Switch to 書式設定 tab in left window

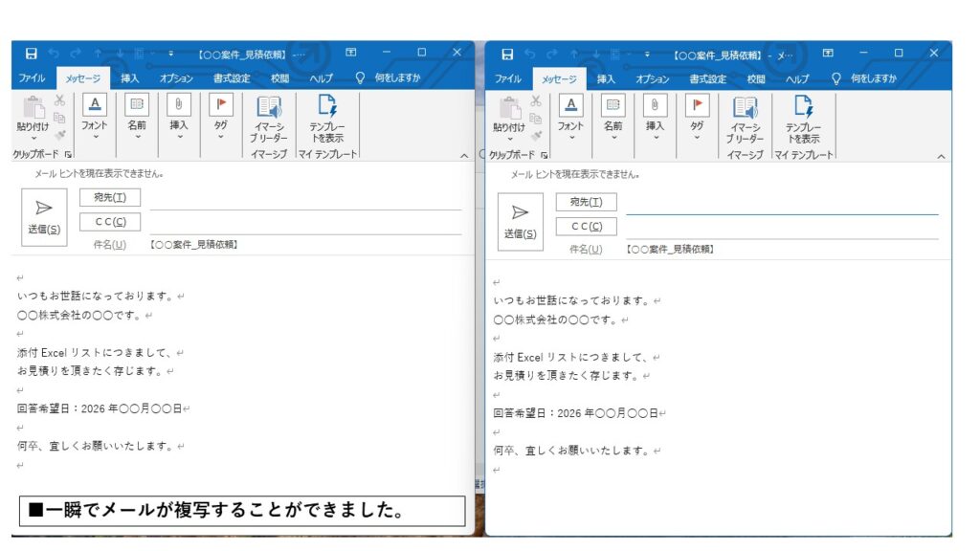[x=232, y=78]
